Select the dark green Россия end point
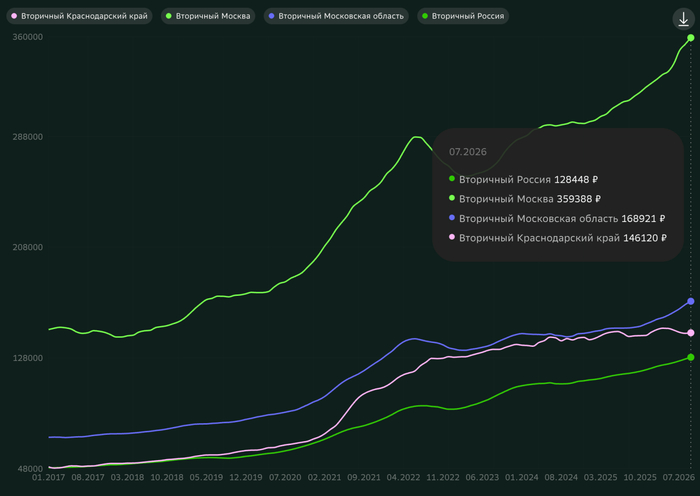The image size is (700, 496). pyautogui.click(x=691, y=357)
